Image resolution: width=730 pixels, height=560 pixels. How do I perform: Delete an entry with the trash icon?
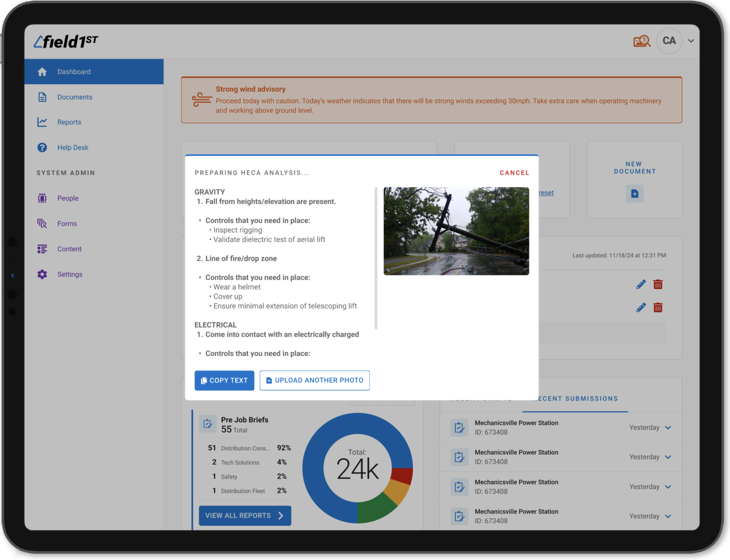[658, 284]
